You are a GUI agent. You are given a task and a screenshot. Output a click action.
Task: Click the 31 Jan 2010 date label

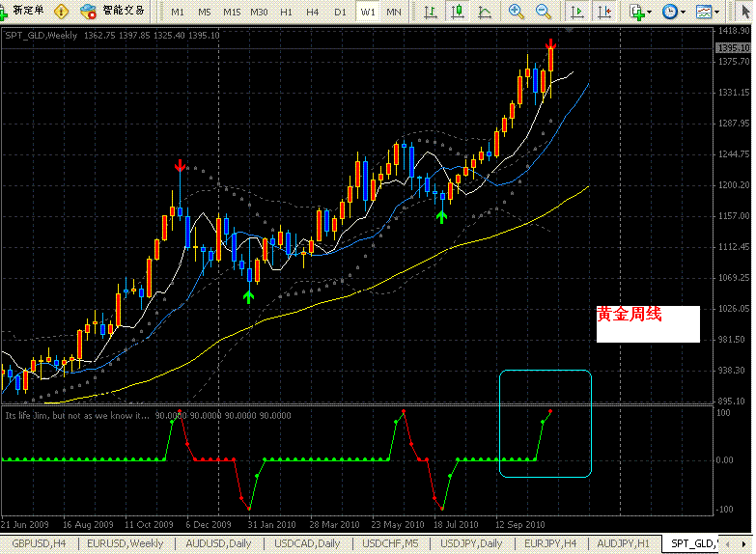[x=271, y=524]
